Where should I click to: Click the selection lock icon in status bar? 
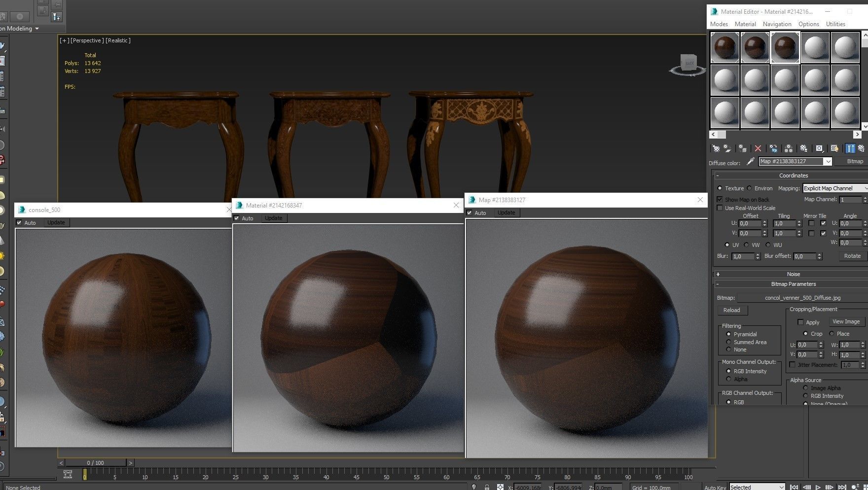point(487,487)
